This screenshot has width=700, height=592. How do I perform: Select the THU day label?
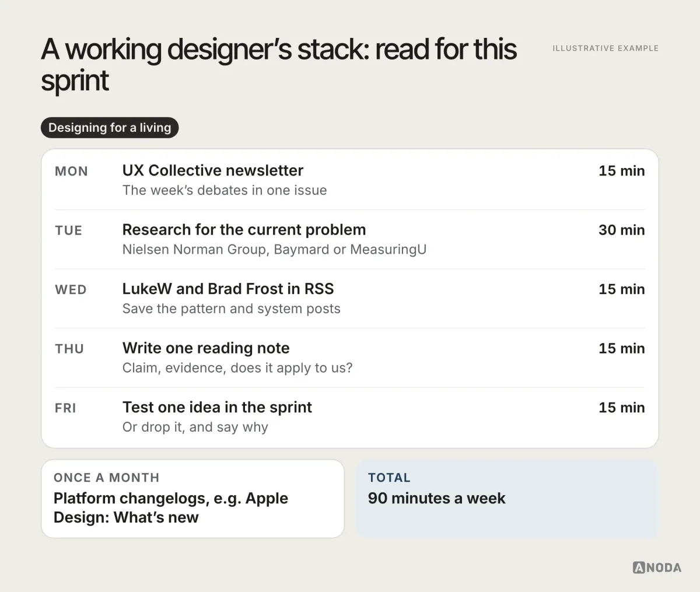[x=69, y=349]
